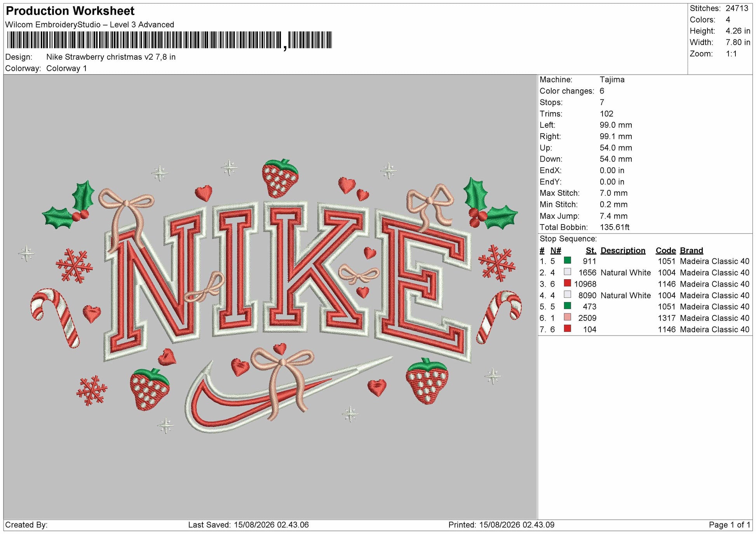Screen dimensions: 756x534
Task: Pick the red swatch beside 10968 stitches
Action: 568,283
